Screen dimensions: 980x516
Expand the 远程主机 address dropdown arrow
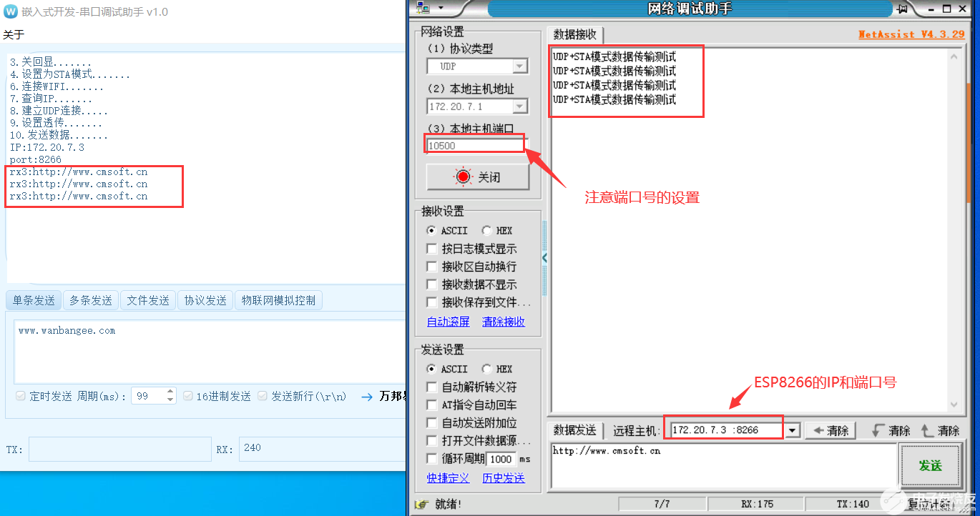[x=793, y=430]
